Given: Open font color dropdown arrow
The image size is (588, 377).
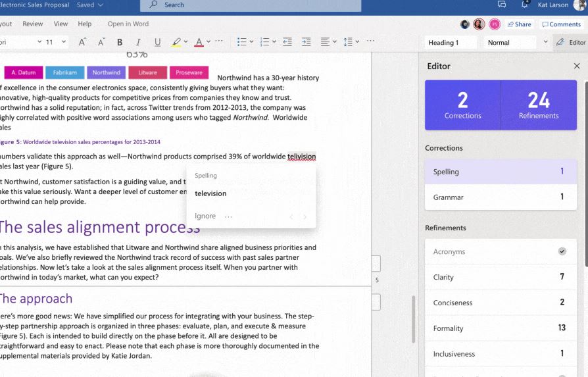Looking at the screenshot, I should click(x=208, y=41).
